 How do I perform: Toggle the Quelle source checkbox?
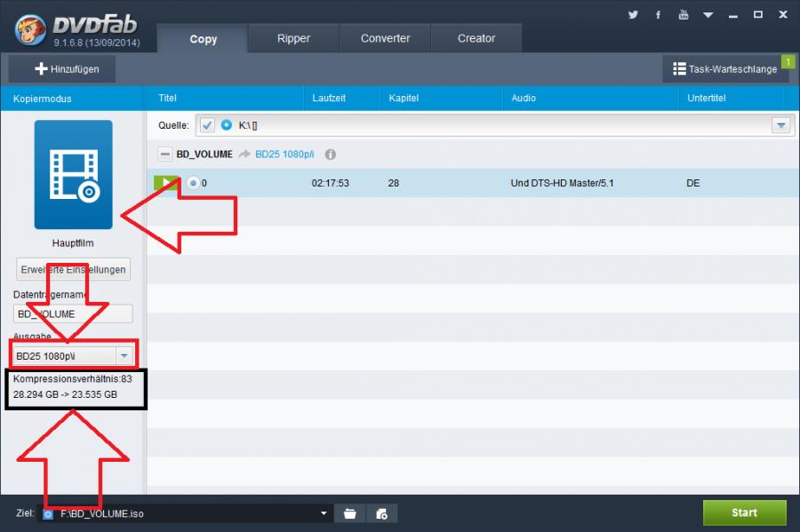tap(207, 125)
